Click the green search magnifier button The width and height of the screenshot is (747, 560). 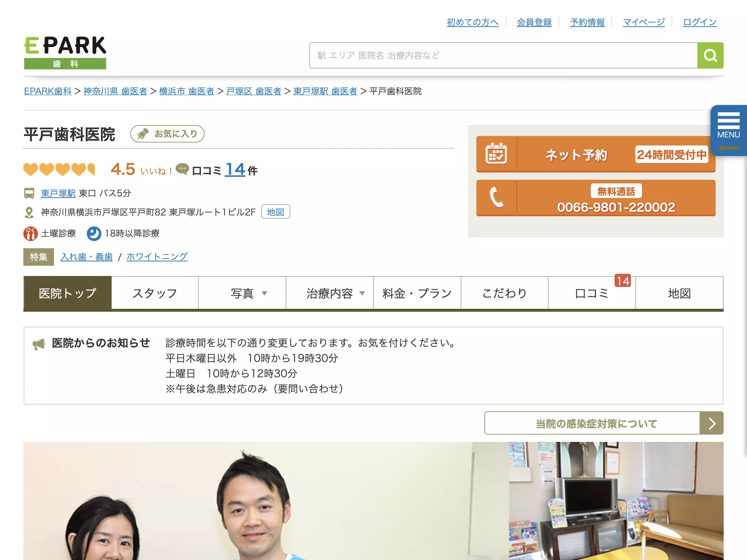(x=710, y=55)
